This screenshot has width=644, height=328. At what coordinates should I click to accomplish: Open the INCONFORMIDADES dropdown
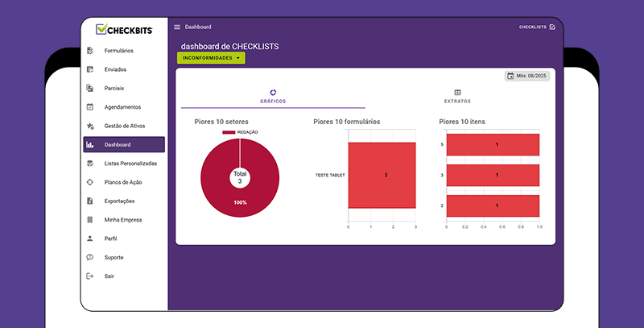[211, 58]
